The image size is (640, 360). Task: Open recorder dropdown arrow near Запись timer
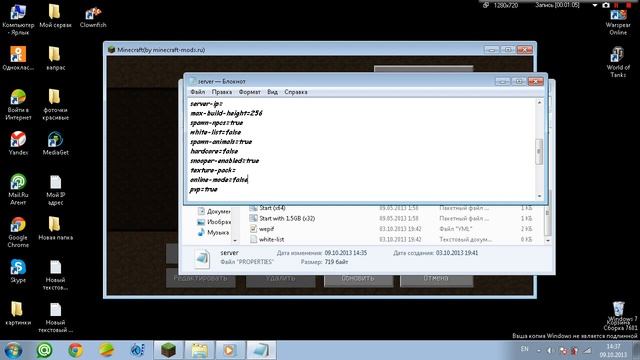[x=595, y=5]
